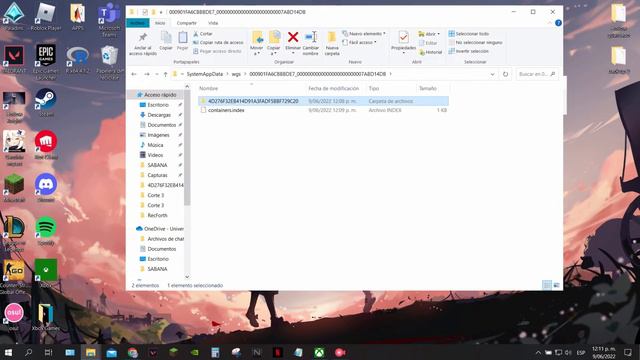Image resolution: width=640 pixels, height=360 pixels.
Task: Sort by Fecha de modificación column
Action: 333,89
